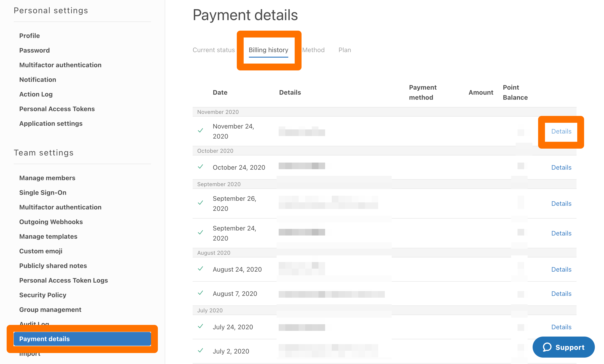
Task: Open the Plan tab
Action: (x=344, y=50)
